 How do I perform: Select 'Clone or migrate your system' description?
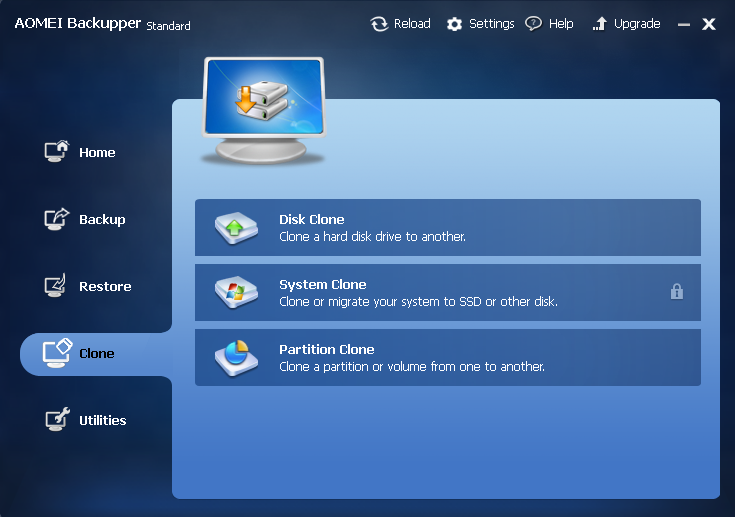[x=418, y=302]
